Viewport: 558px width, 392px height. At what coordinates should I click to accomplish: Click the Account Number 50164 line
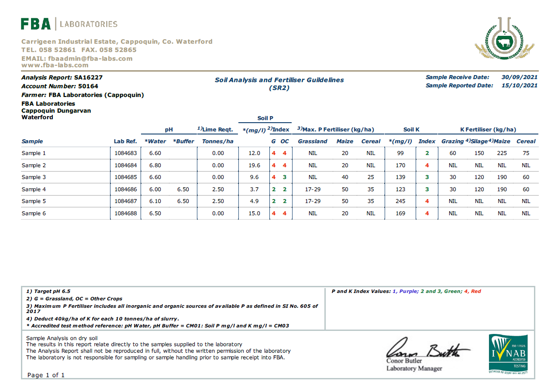pyautogui.click(x=60, y=86)
